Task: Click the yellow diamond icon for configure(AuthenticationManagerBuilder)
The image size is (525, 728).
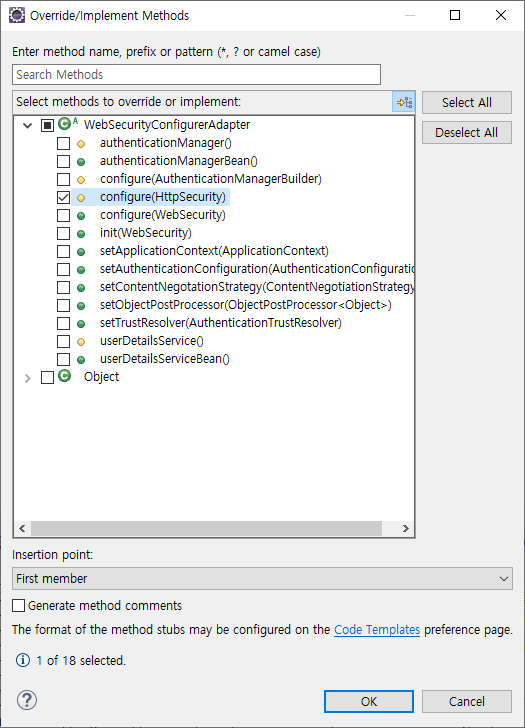Action: pyautogui.click(x=81, y=180)
